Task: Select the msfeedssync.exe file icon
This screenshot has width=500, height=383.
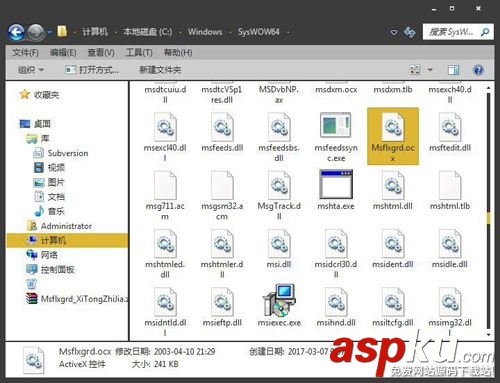Action: (336, 125)
